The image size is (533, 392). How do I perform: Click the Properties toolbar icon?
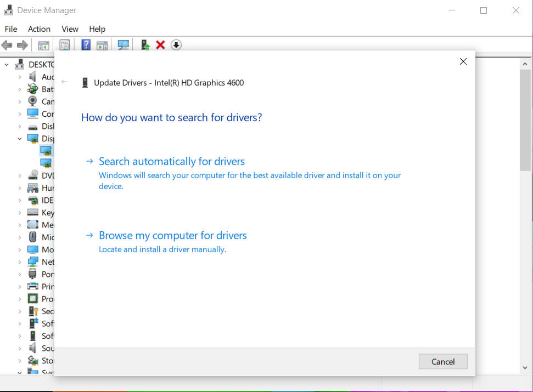pyautogui.click(x=65, y=45)
